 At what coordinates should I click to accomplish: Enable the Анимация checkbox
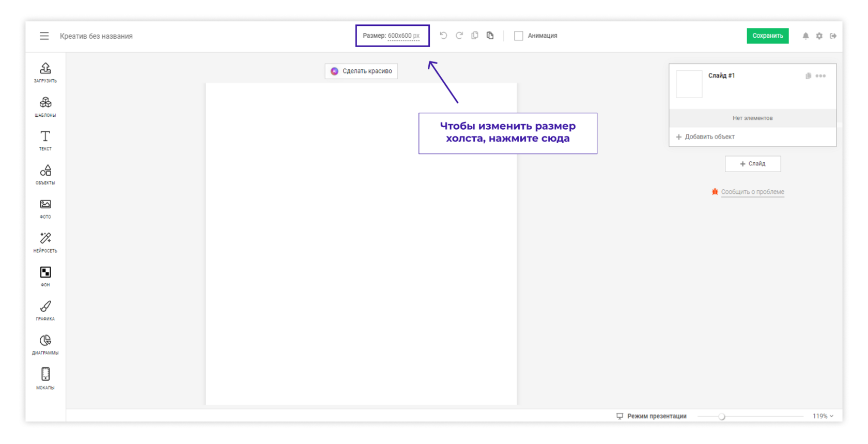[519, 36]
